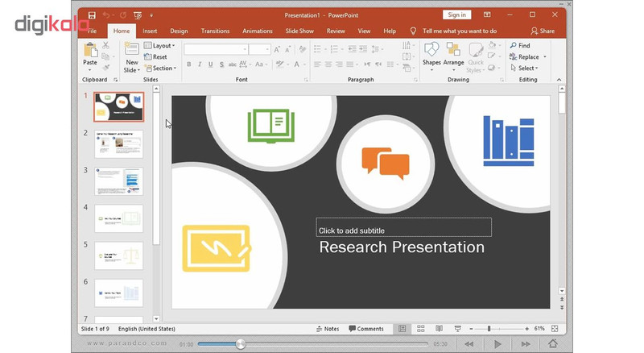Image resolution: width=644 pixels, height=353 pixels.
Task: Open the Select dropdown in Editing
Action: [x=525, y=68]
